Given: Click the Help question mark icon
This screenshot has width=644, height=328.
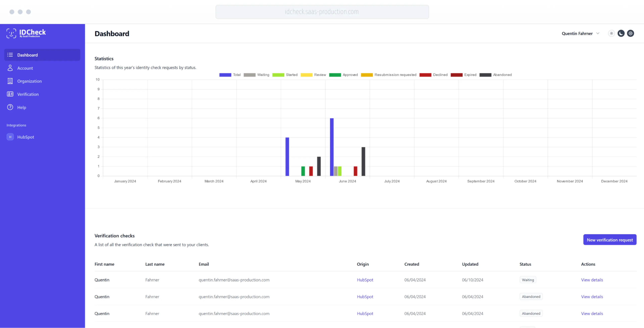Looking at the screenshot, I should click(10, 107).
